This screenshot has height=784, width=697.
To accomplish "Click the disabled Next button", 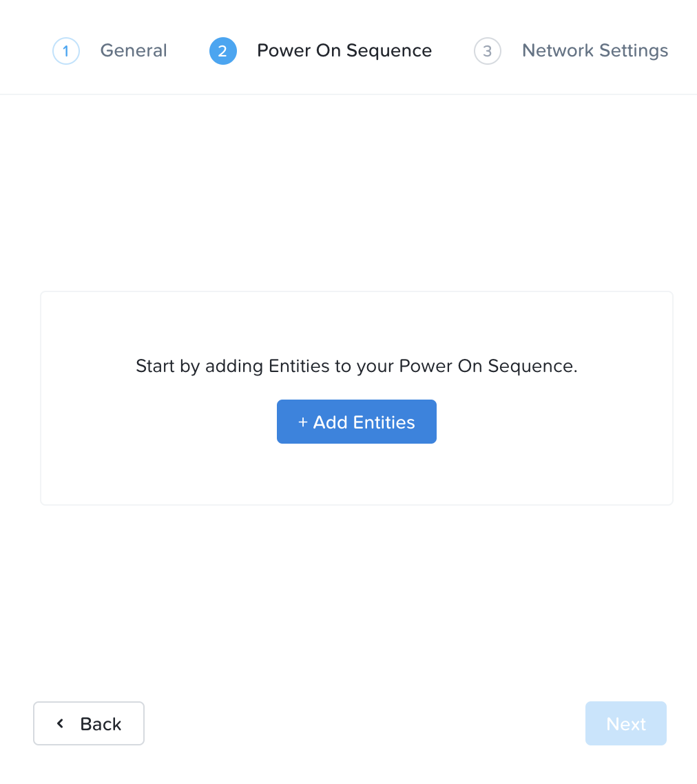I will pyautogui.click(x=625, y=723).
